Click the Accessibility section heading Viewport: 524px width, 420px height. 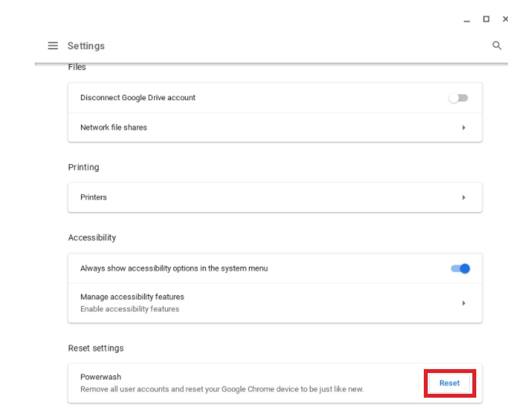point(92,237)
